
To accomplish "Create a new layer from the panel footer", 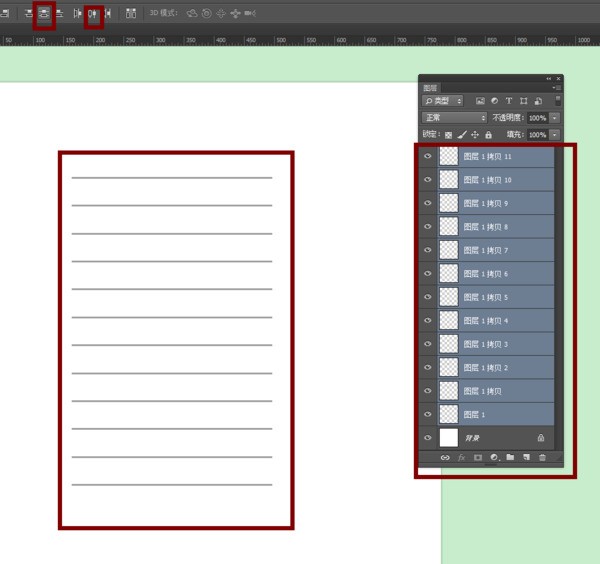I will point(526,457).
